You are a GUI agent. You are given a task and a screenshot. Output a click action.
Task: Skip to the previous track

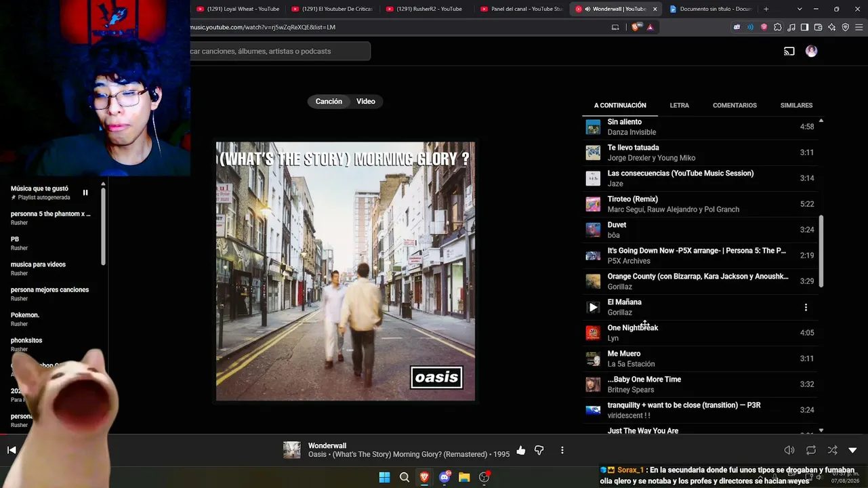12,450
